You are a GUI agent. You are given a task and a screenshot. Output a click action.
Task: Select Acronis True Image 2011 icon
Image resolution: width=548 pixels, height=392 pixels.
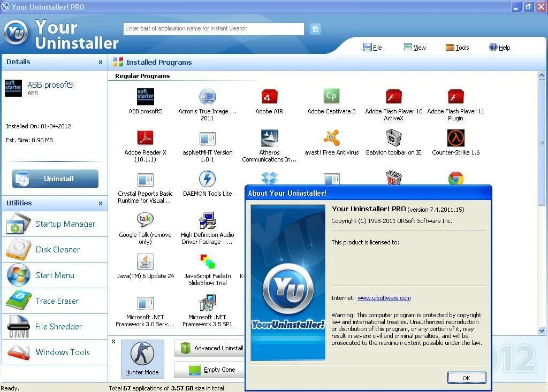click(x=208, y=97)
